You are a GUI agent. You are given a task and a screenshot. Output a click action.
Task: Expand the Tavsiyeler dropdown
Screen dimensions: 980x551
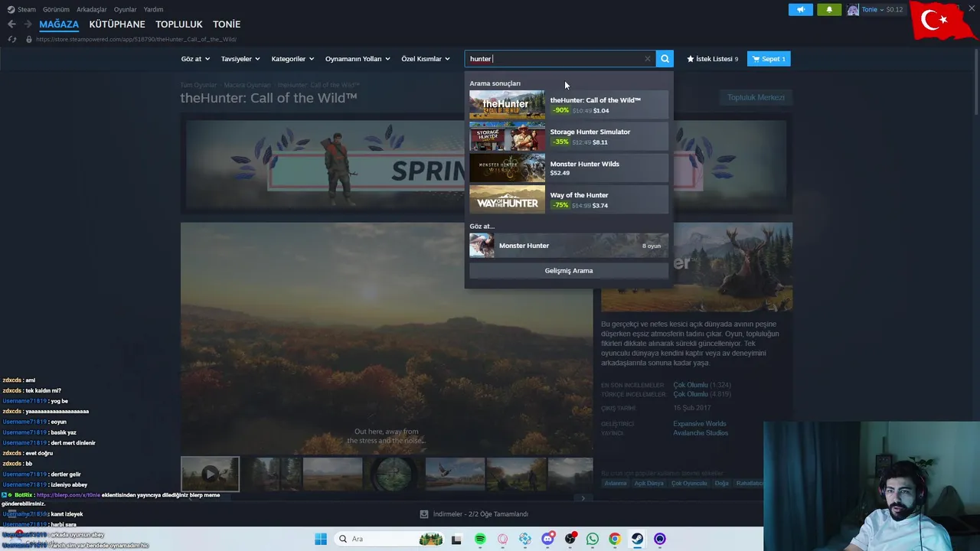coord(240,59)
